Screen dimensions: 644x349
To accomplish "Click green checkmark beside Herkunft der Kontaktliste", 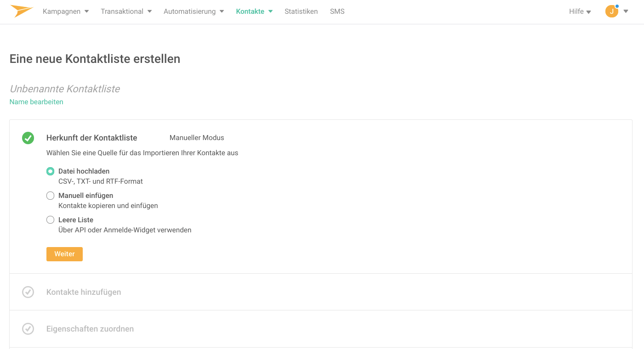I will (28, 138).
